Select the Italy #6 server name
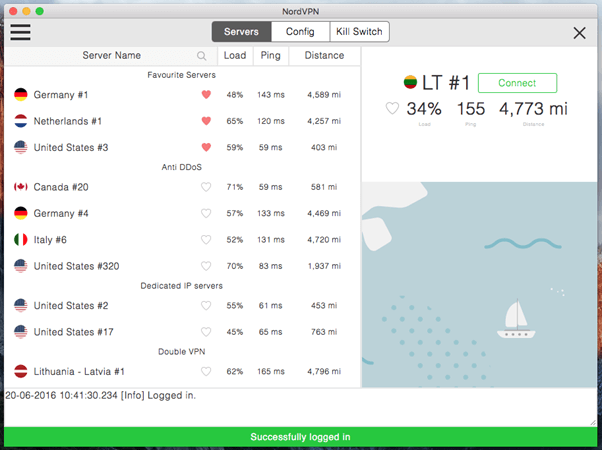This screenshot has width=602, height=450. 50,240
